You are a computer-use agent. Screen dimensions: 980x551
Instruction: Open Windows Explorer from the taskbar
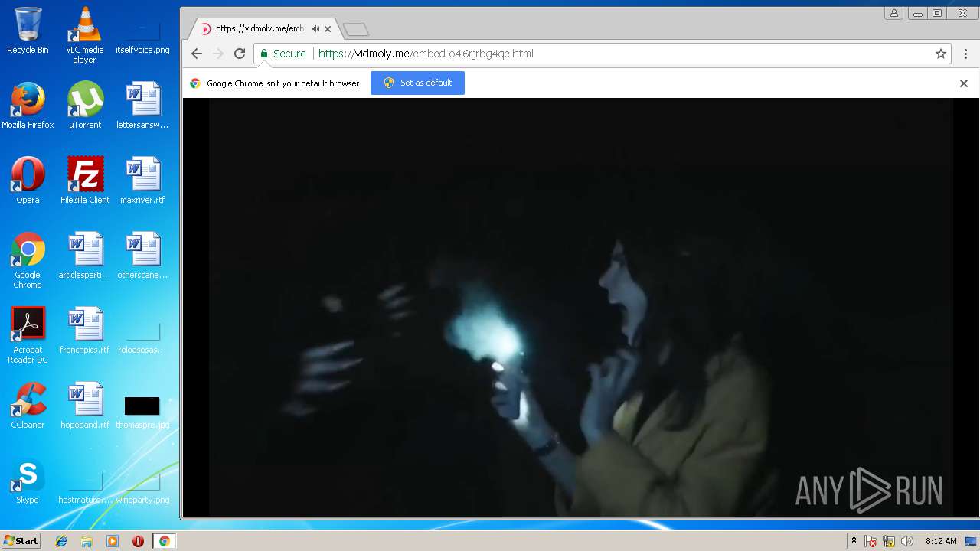click(87, 541)
